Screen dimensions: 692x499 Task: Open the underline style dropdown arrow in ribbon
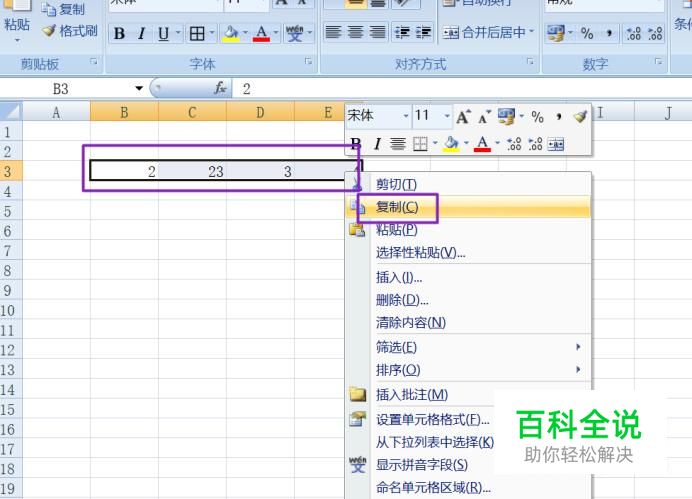[178, 33]
